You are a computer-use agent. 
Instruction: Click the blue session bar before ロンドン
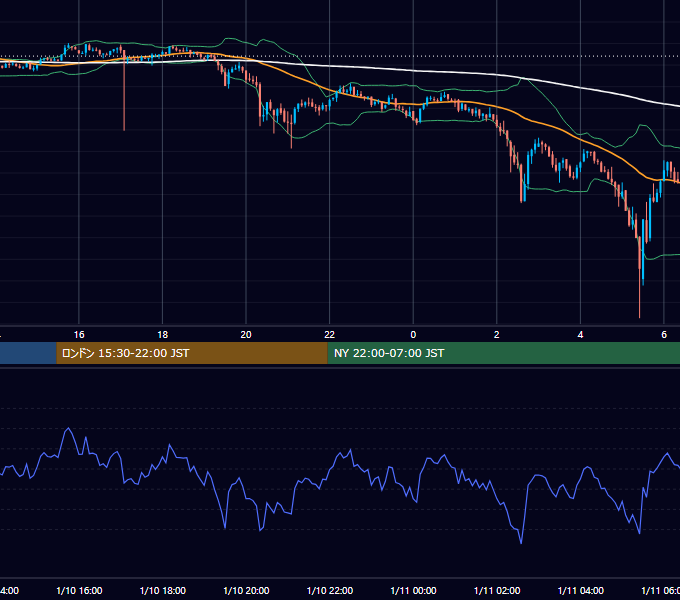[28, 353]
